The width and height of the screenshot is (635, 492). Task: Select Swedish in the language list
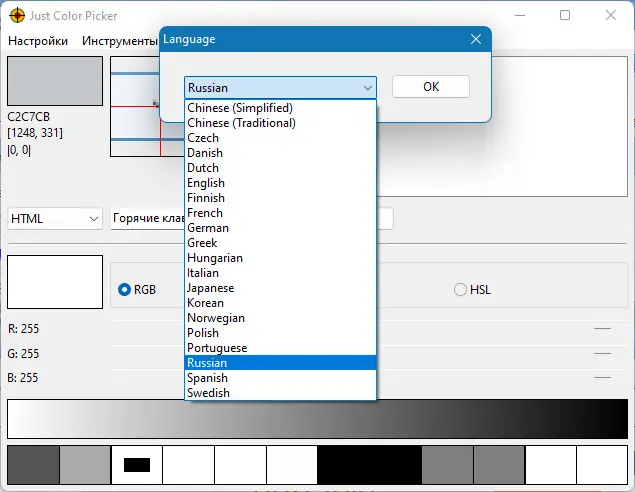point(280,393)
